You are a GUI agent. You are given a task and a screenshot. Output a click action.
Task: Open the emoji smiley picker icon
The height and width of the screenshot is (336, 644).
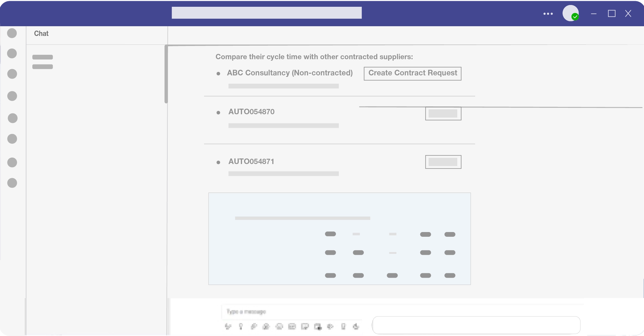[x=279, y=326]
